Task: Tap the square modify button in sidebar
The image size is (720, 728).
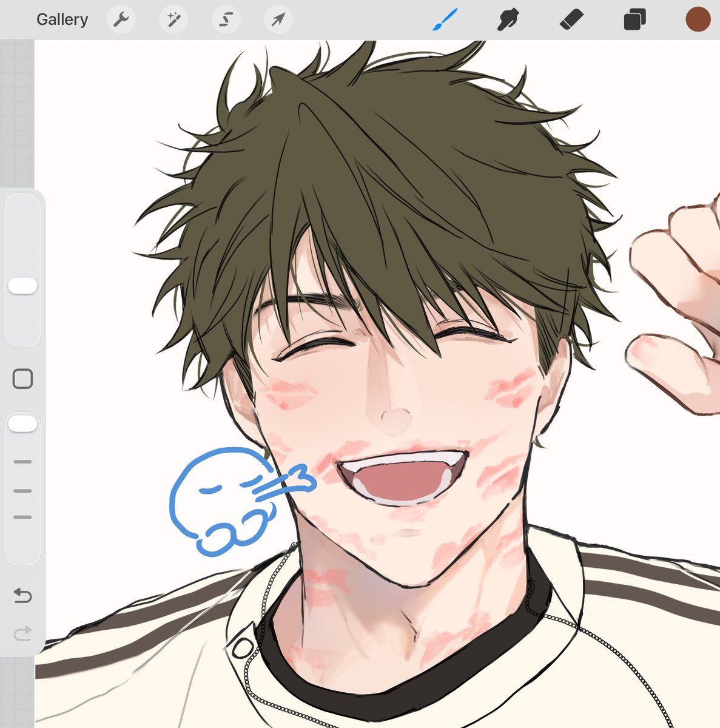Action: click(x=22, y=379)
